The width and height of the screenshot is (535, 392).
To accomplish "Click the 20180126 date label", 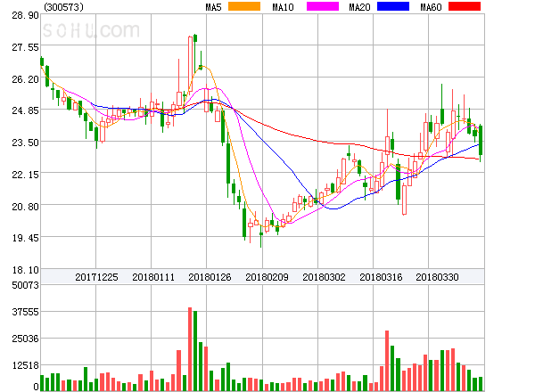I will (210, 277).
